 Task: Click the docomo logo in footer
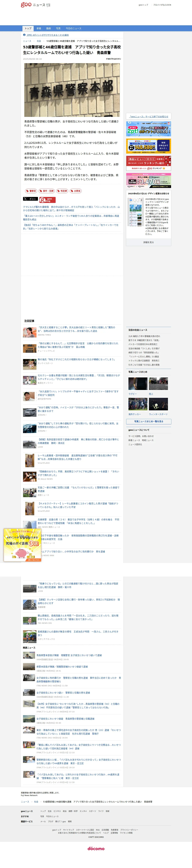[x=96, y=848]
